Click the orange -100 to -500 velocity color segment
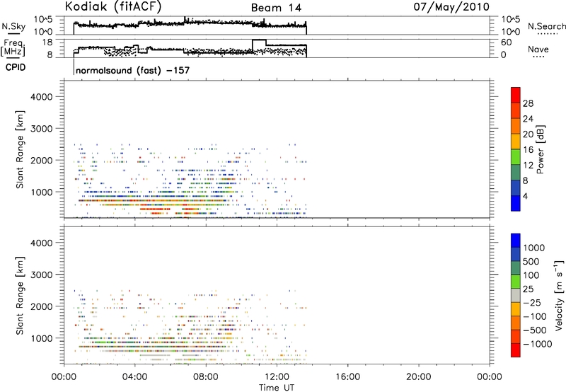Viewport: 566px width, 392px height. coord(516,323)
